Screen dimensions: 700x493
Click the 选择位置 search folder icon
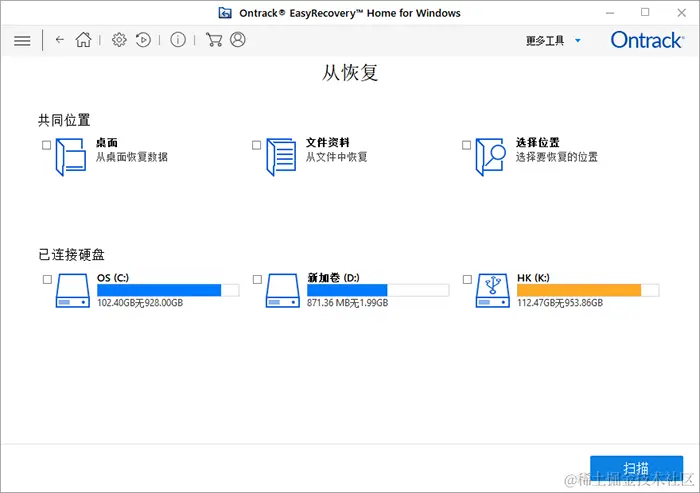(x=491, y=157)
